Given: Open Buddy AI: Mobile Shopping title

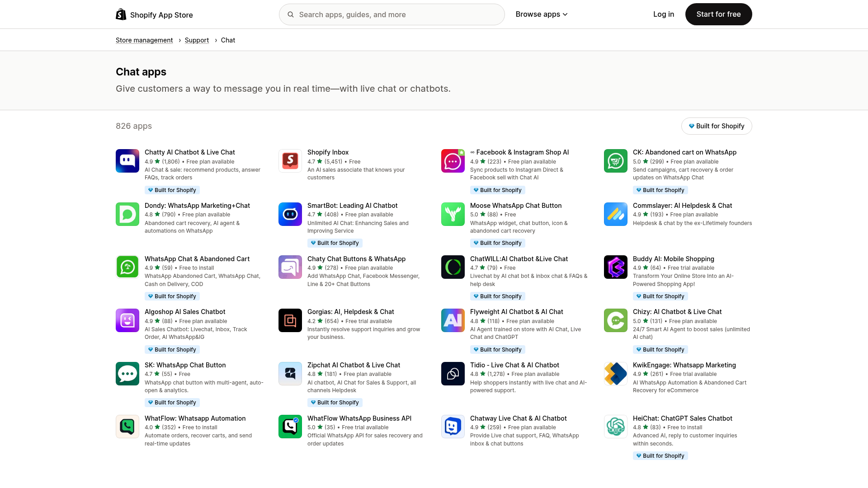Looking at the screenshot, I should (x=674, y=259).
